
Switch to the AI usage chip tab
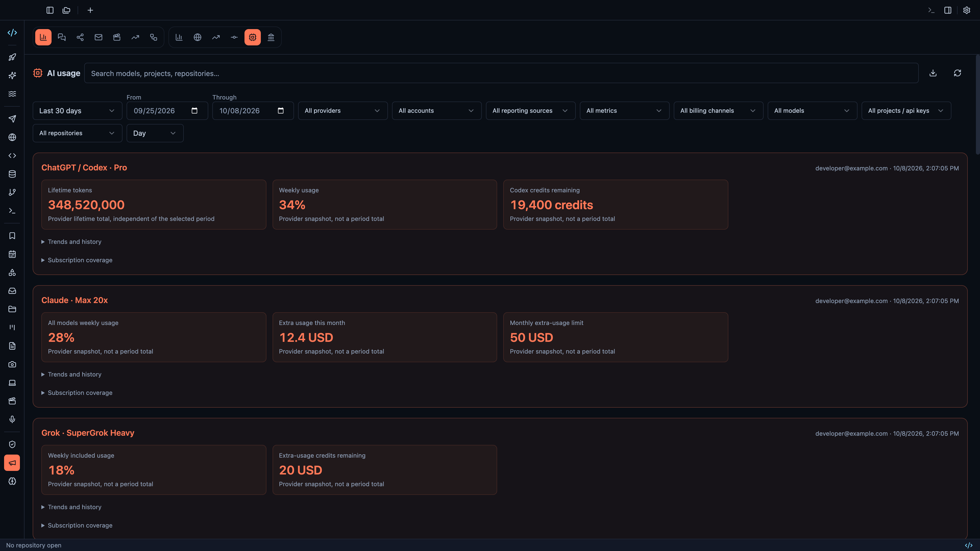click(253, 37)
